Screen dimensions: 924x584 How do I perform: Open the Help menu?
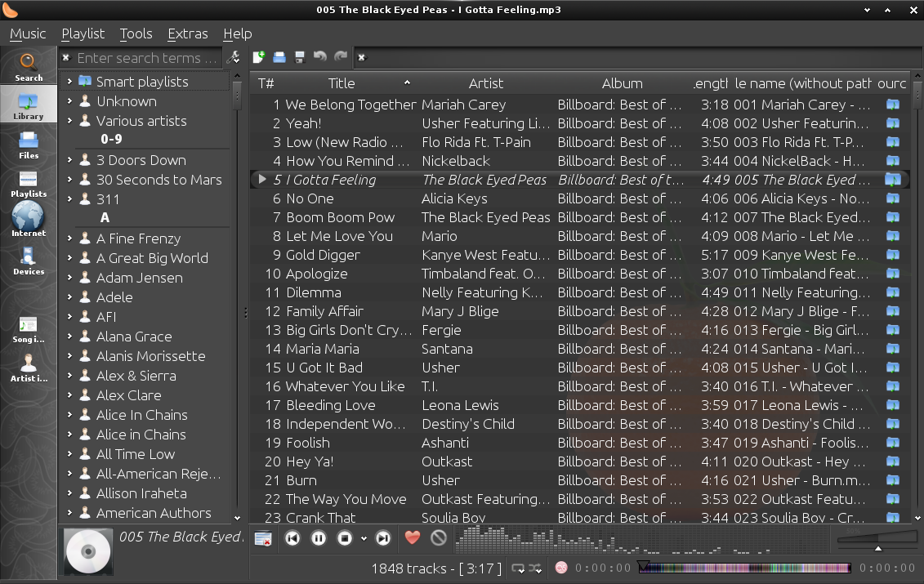point(238,33)
